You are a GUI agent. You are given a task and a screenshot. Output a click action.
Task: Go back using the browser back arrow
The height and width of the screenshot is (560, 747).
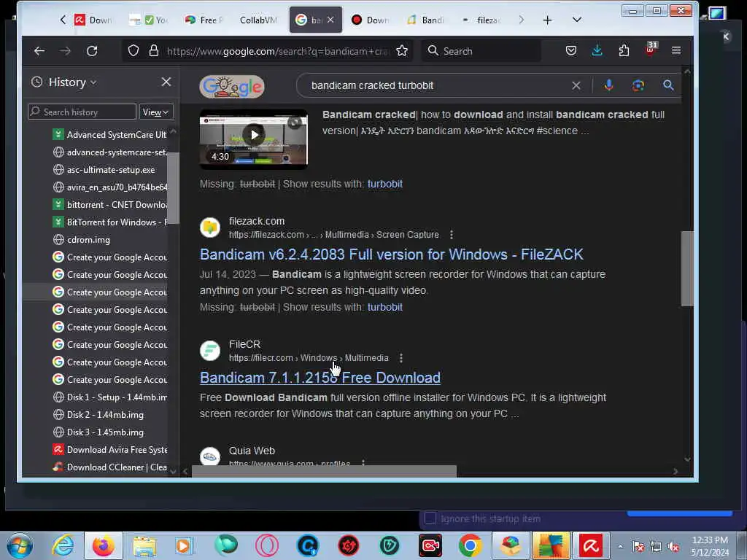coord(39,51)
